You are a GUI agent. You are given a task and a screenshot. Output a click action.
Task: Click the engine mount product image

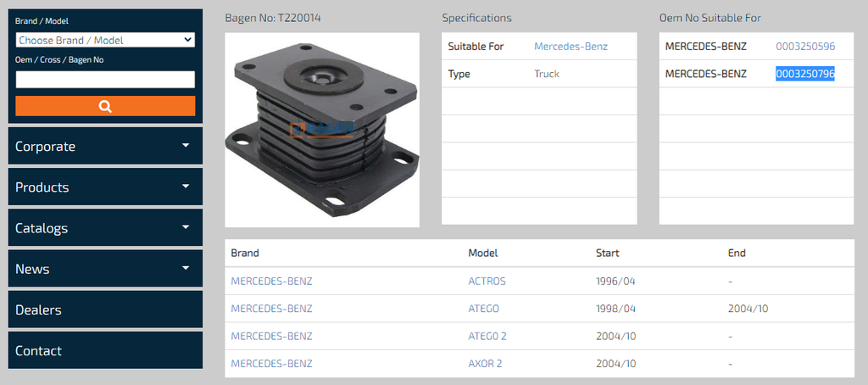(x=322, y=130)
